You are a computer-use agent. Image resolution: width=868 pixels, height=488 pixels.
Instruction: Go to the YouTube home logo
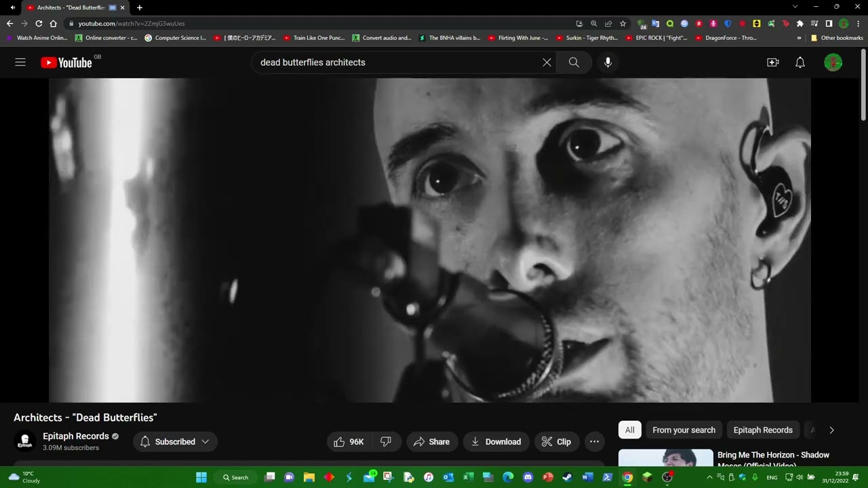[66, 62]
